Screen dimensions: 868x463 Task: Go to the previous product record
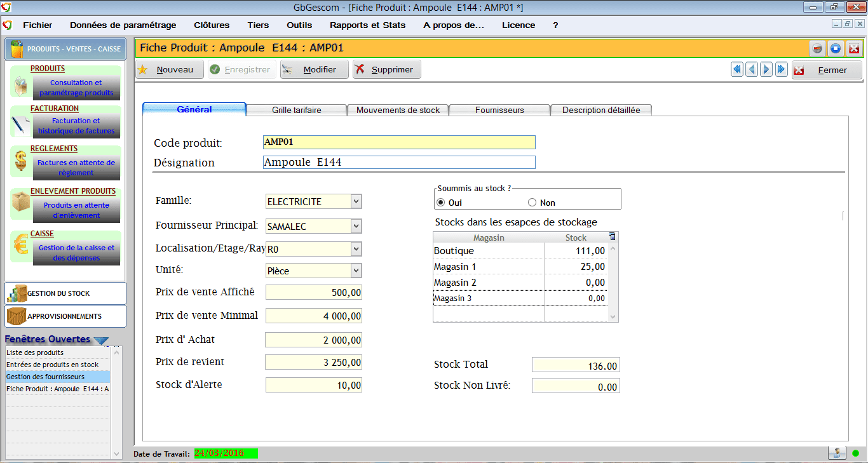[x=752, y=70]
